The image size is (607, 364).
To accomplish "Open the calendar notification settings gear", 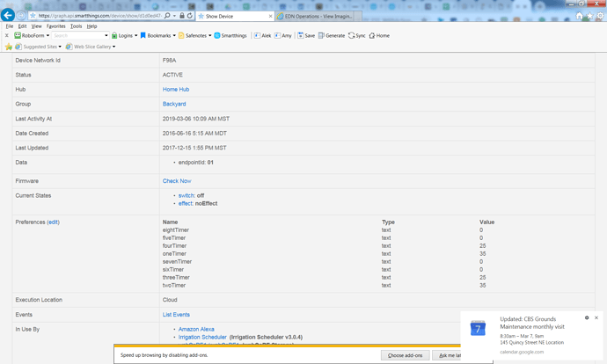I will point(587,317).
